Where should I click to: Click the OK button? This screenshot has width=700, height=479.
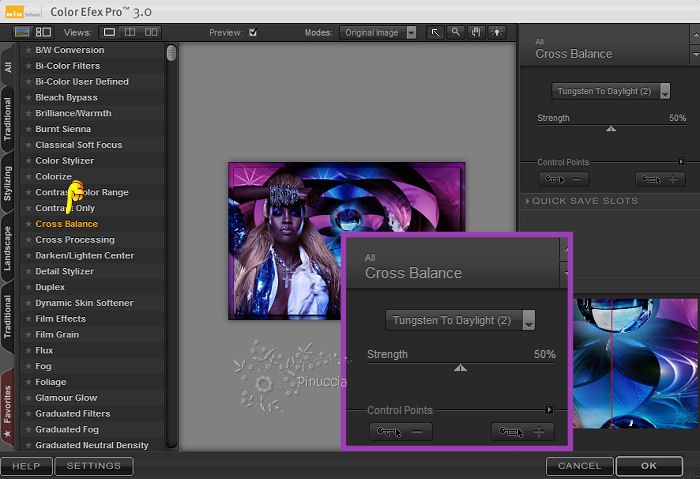click(x=649, y=466)
